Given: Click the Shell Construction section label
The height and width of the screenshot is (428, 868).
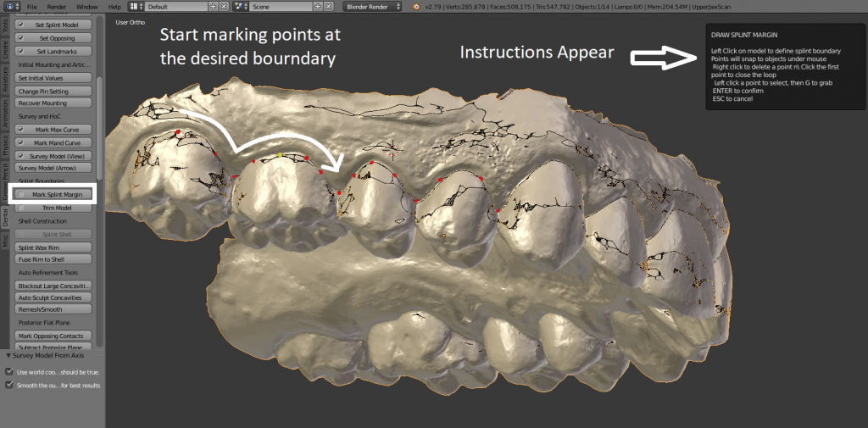Looking at the screenshot, I should (x=42, y=221).
